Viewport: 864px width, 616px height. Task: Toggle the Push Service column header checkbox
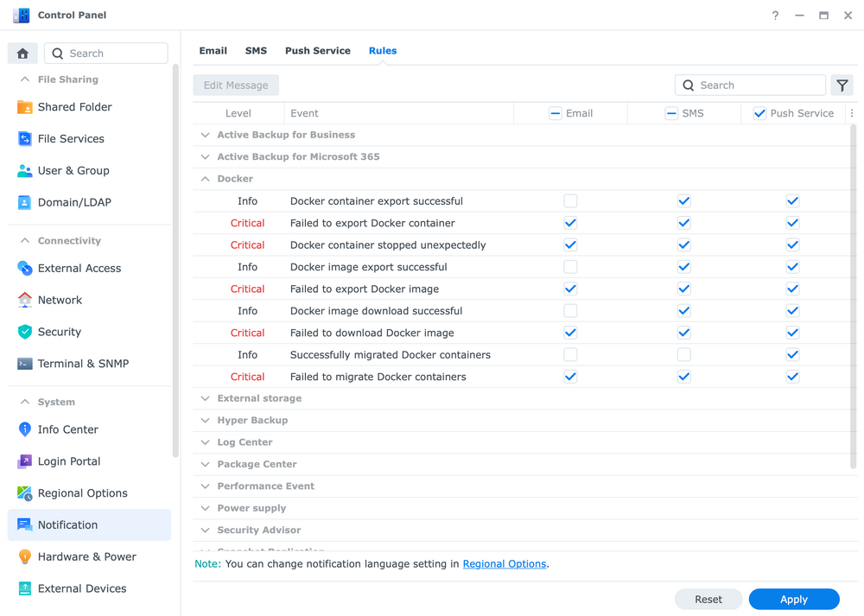tap(759, 113)
